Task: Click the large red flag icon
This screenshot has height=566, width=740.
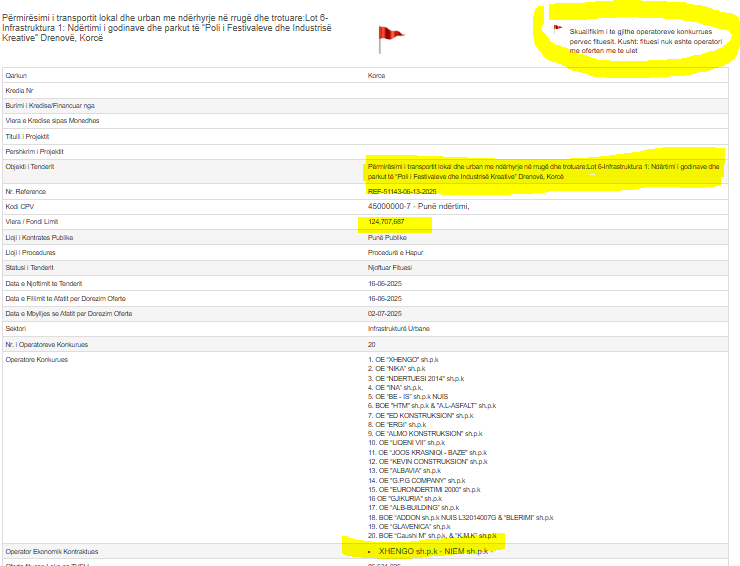Action: (x=389, y=39)
